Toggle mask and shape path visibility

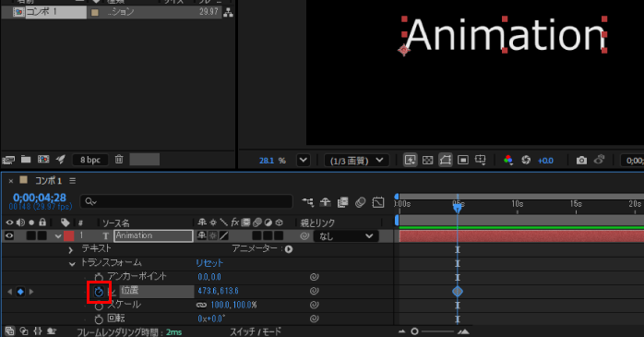pyautogui.click(x=446, y=160)
